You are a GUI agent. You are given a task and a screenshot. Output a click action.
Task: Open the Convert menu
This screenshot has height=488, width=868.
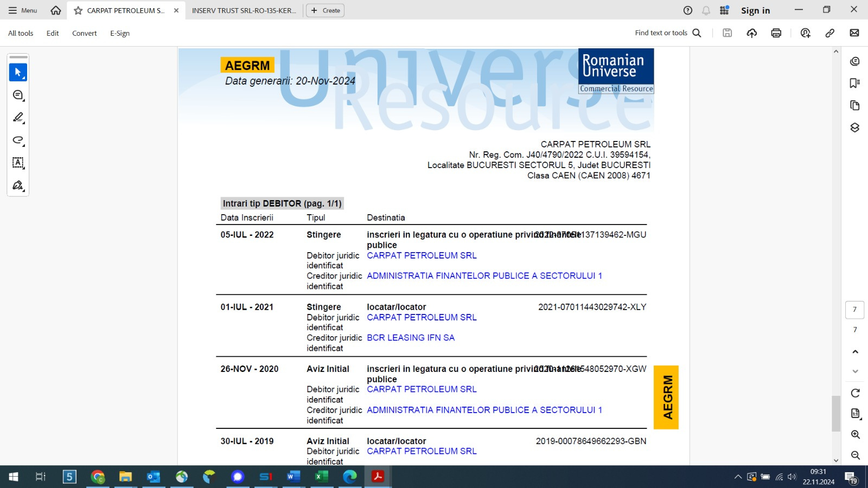84,33
